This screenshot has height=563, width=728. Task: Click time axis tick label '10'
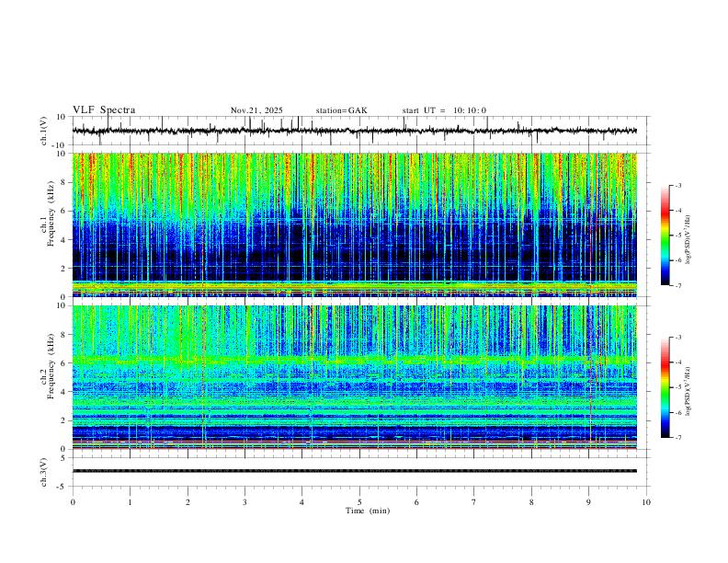pos(646,502)
